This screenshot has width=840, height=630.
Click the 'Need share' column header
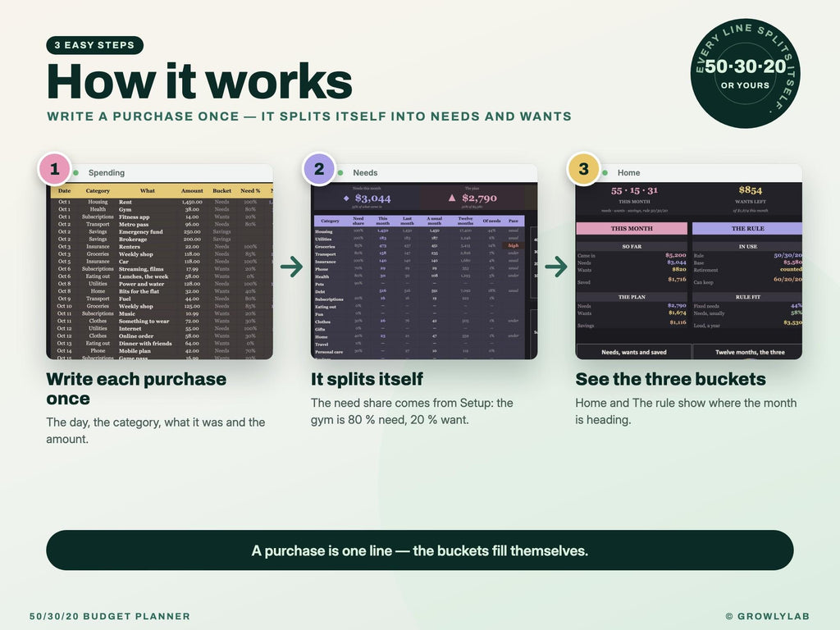click(358, 221)
